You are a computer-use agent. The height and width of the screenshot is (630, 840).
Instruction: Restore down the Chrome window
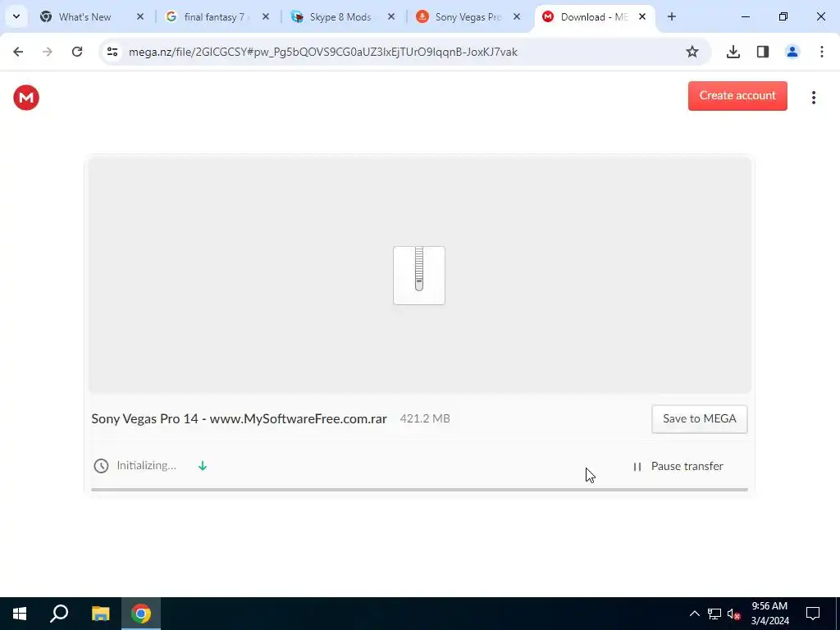[783, 16]
